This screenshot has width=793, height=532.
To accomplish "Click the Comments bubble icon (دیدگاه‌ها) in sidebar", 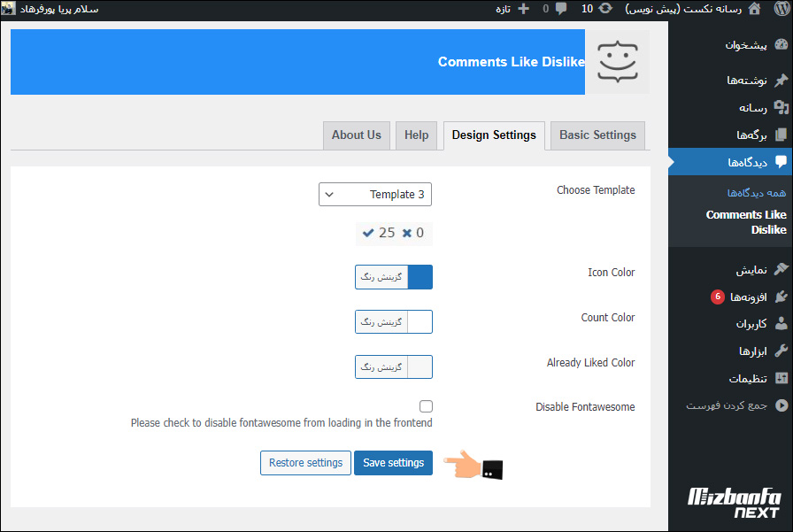I will (781, 161).
